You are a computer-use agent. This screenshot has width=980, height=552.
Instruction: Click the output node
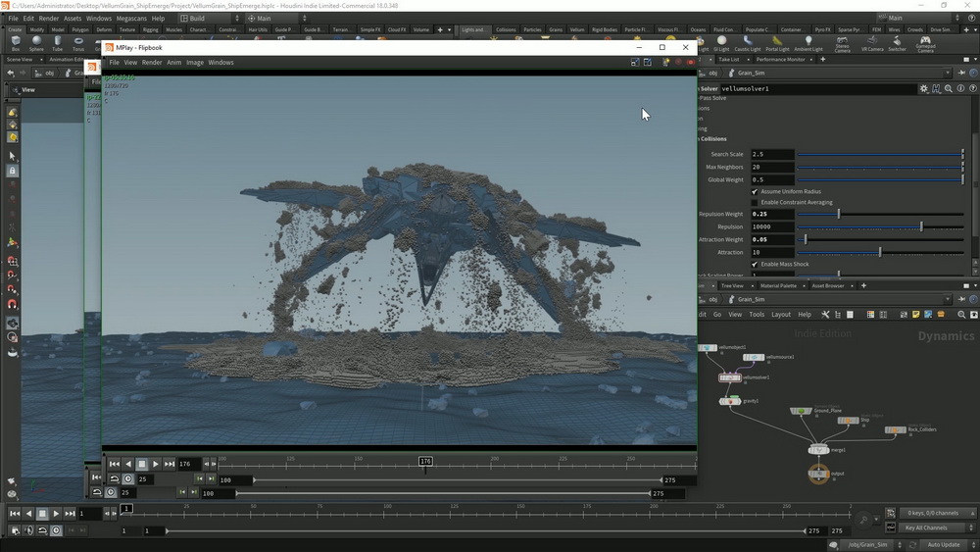(x=818, y=474)
